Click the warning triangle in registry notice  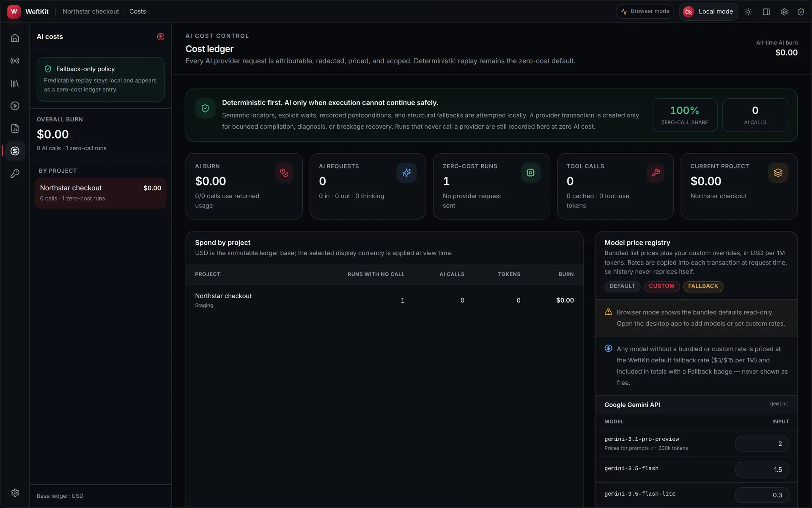(608, 312)
